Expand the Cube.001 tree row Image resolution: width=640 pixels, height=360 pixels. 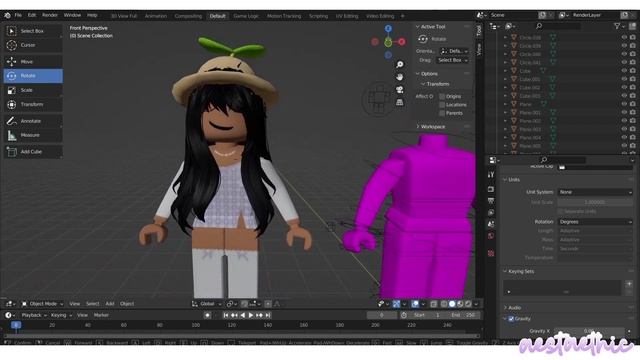click(x=505, y=79)
